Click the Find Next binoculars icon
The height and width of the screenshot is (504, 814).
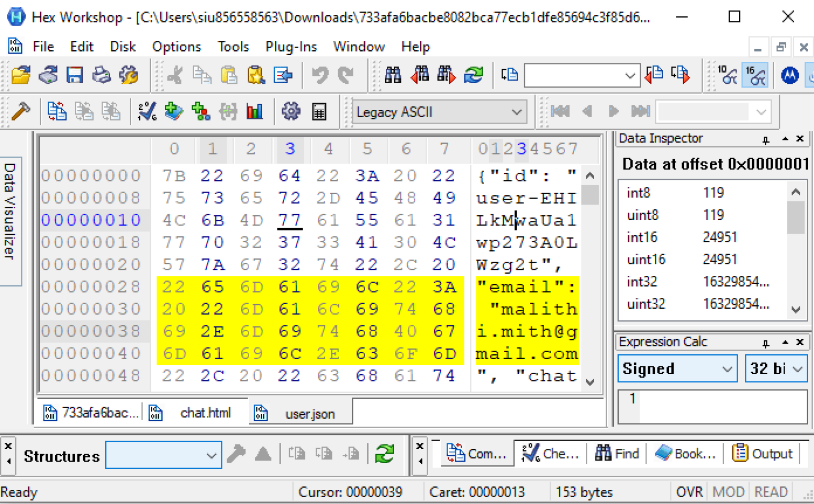(446, 75)
